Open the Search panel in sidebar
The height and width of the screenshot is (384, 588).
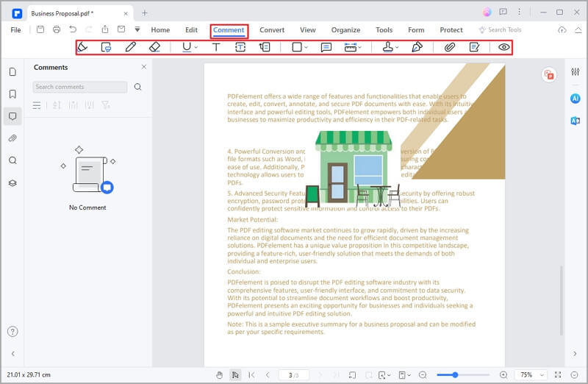click(x=12, y=160)
